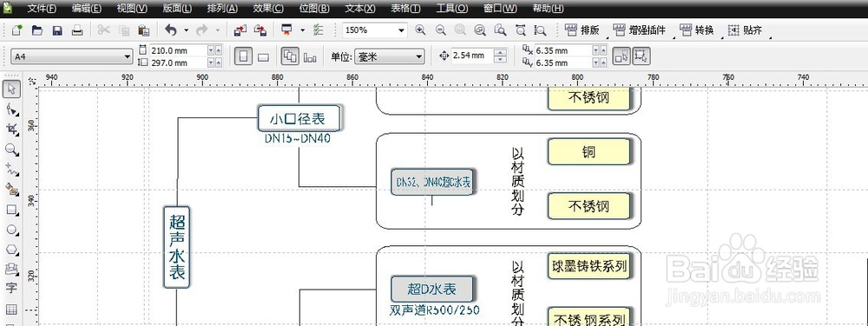Viewport: 868px width, 326px height.
Task: Click the 转换 button
Action: point(697,30)
